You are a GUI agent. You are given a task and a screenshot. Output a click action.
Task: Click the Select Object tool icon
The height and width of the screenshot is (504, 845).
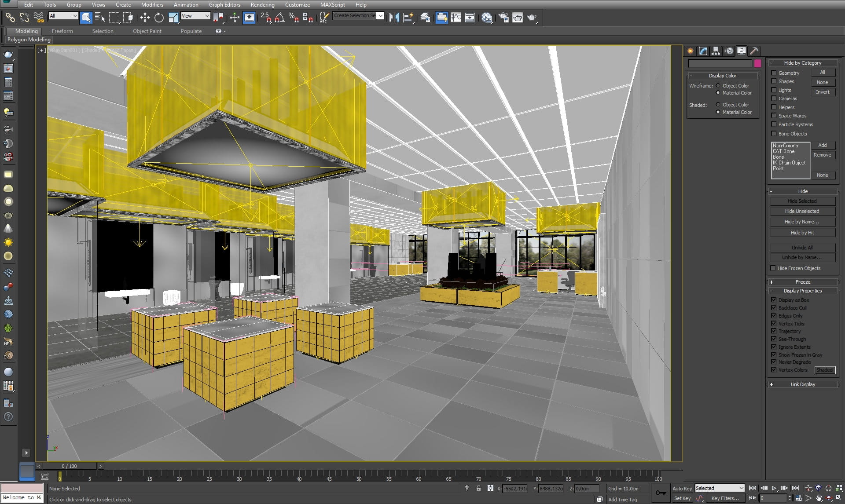86,17
